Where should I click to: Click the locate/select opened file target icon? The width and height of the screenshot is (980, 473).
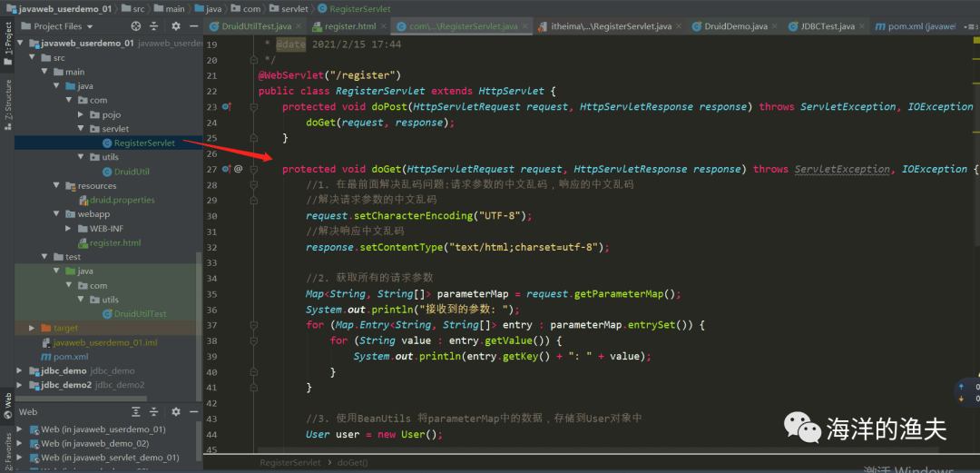[x=135, y=26]
